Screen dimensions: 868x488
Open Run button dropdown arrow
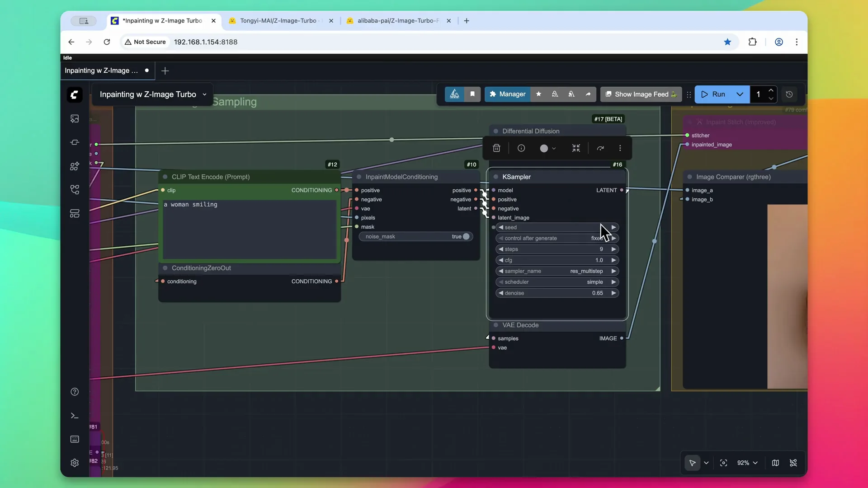(x=740, y=94)
